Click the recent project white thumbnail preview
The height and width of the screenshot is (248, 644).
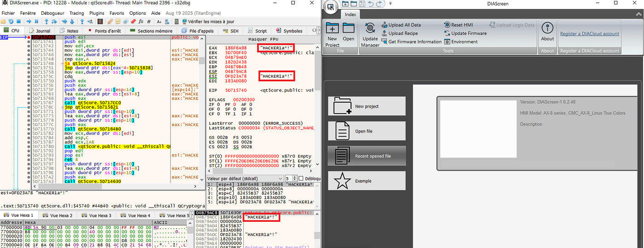(478, 129)
